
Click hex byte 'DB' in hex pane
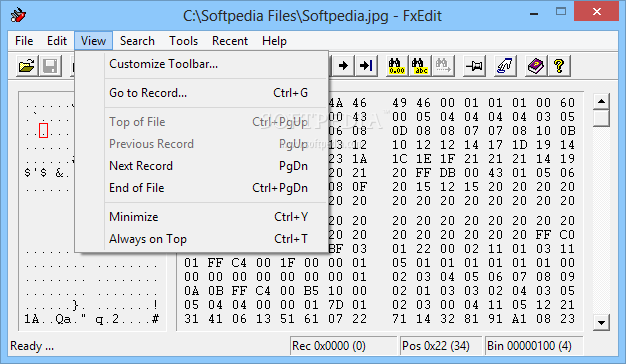pyautogui.click(x=447, y=173)
